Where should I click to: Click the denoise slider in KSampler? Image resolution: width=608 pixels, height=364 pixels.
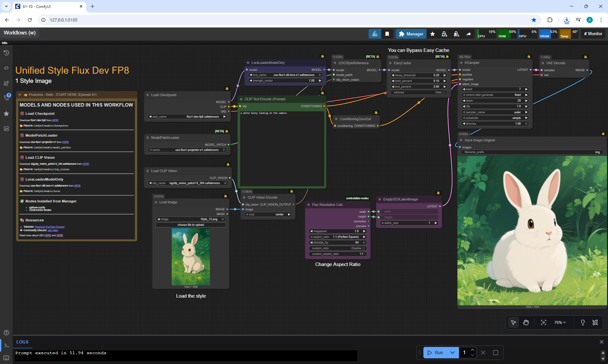[495, 124]
